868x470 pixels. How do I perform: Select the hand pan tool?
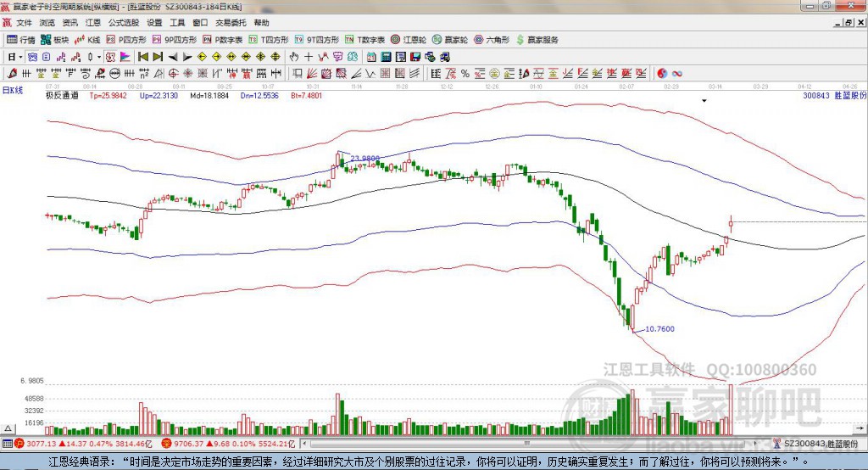point(294,57)
